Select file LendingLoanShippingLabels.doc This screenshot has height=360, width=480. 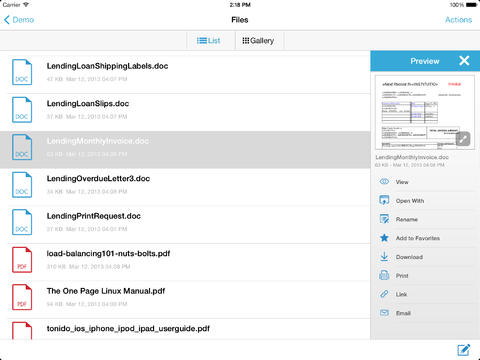click(185, 75)
